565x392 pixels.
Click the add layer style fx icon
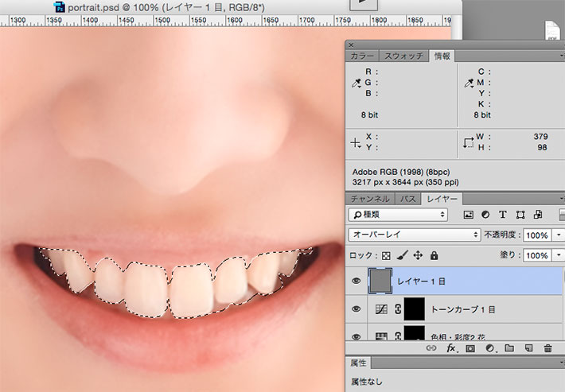450,348
